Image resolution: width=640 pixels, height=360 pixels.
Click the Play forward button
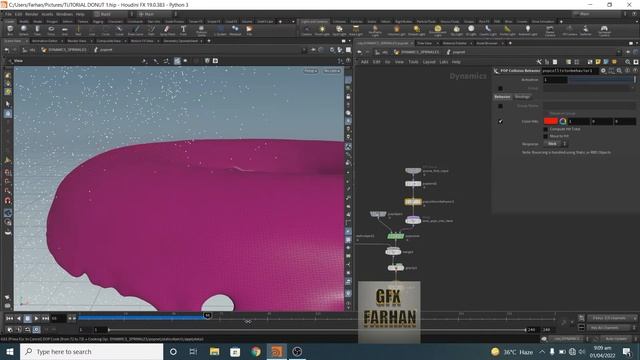pyautogui.click(x=36, y=318)
